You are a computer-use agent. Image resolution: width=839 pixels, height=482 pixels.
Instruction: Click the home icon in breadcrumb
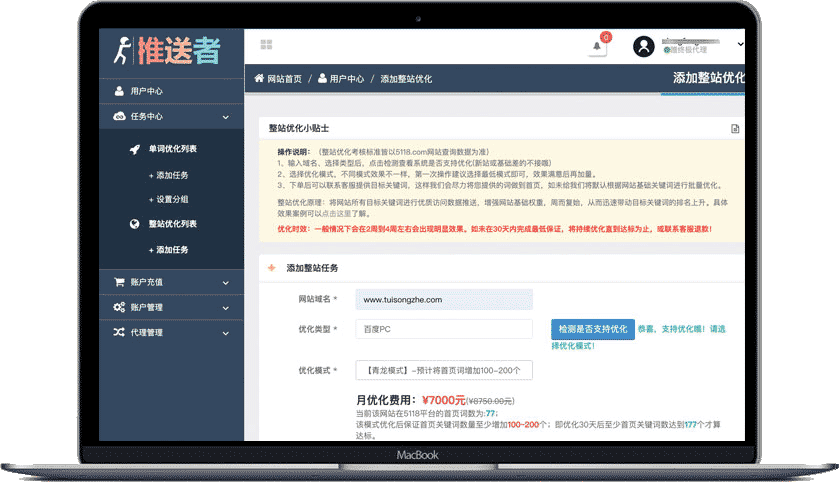(x=259, y=79)
